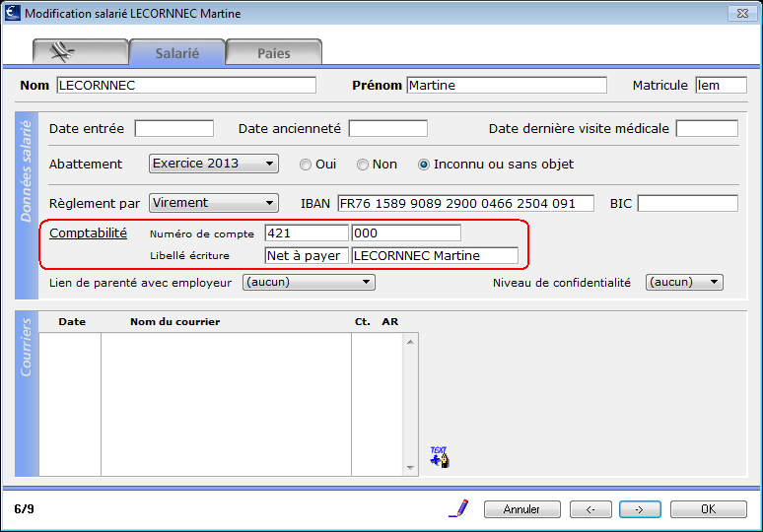Open the Règlement par Virement dropdown
This screenshot has width=763, height=532.
214,203
